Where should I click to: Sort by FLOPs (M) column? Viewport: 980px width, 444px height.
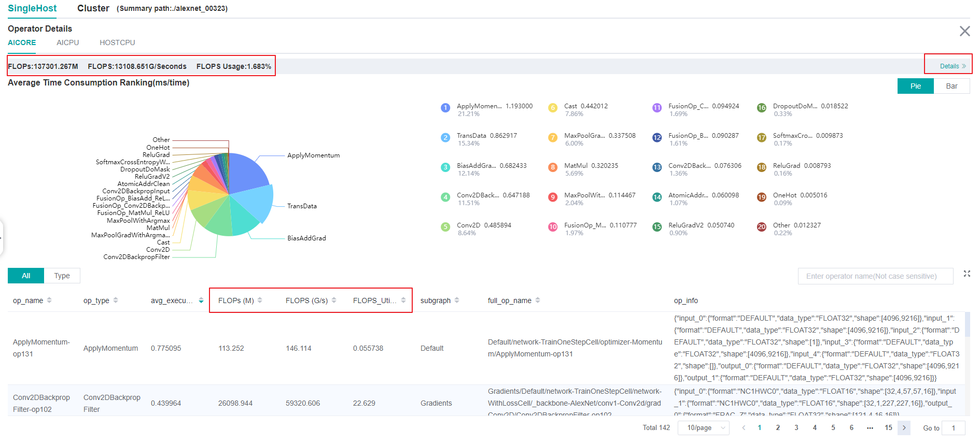(260, 300)
